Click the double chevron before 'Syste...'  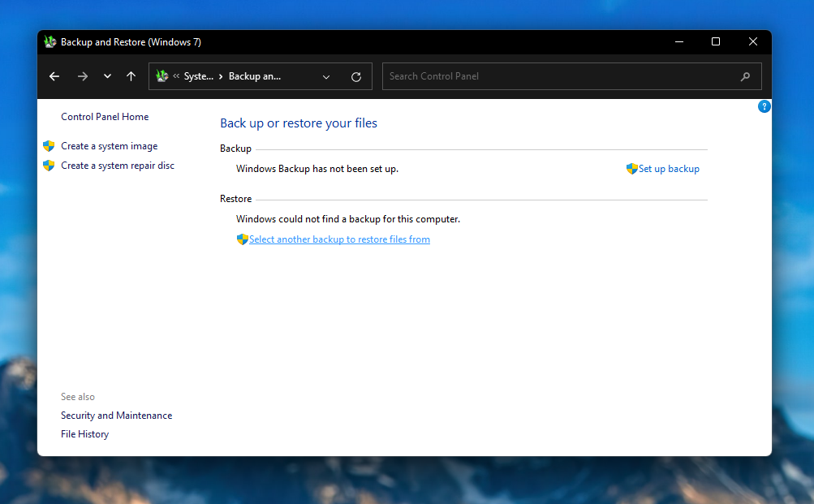pos(176,75)
